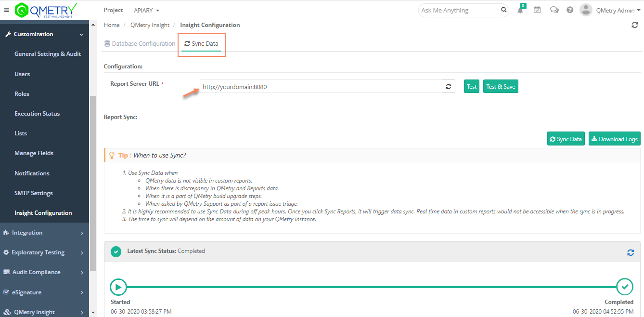
Task: Expand the eSignature sidebar section
Action: point(44,292)
